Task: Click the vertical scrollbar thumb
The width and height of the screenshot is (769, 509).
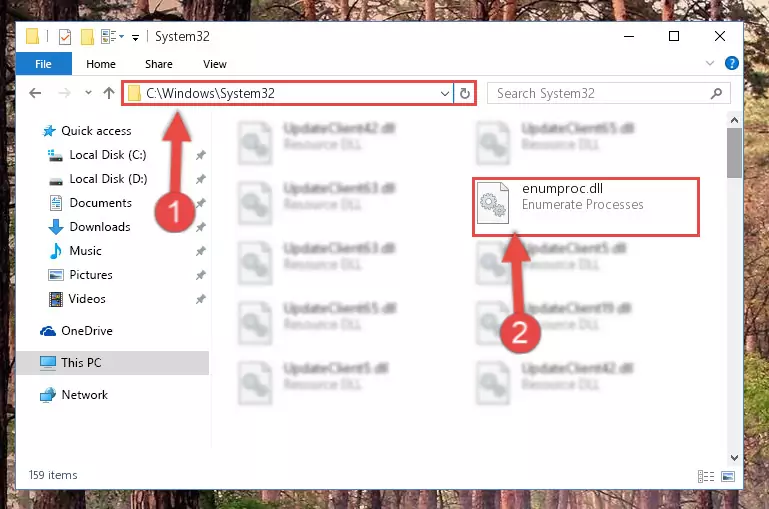Action: (734, 153)
